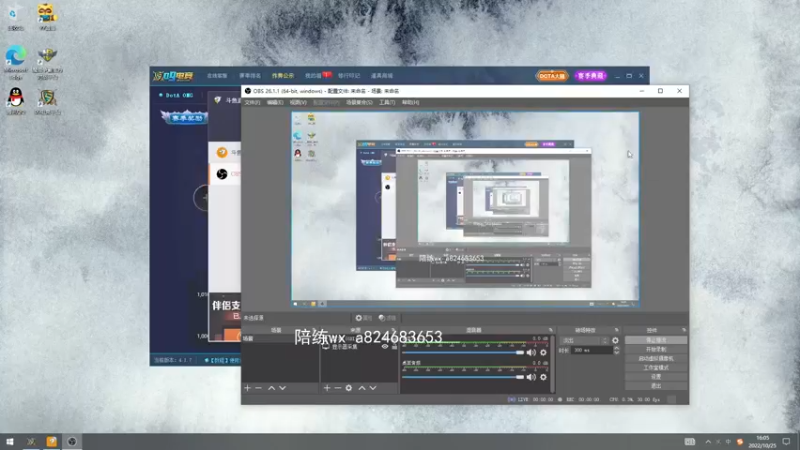This screenshot has width=800, height=450.
Task: Decrease the transition duration with the down stepper
Action: pos(616,353)
